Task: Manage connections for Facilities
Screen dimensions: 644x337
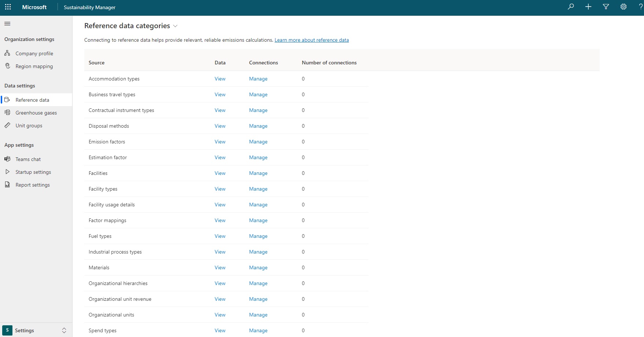Action: coord(258,173)
